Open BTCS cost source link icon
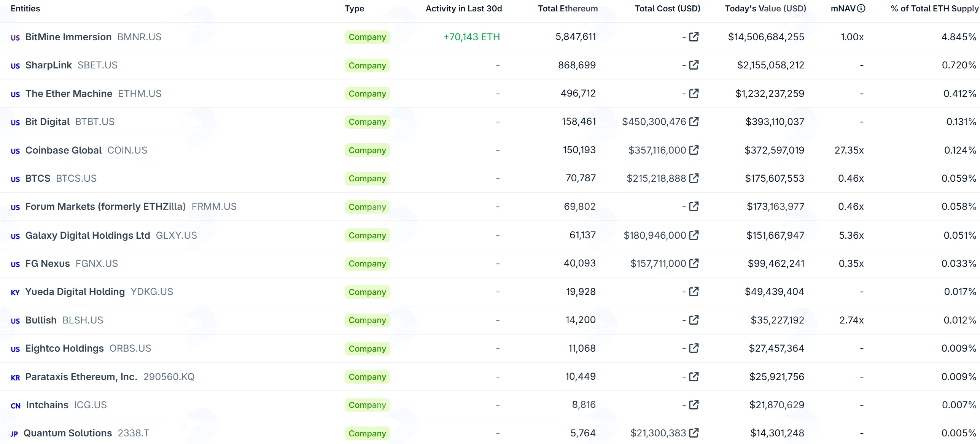The height and width of the screenshot is (444, 980). point(694,178)
